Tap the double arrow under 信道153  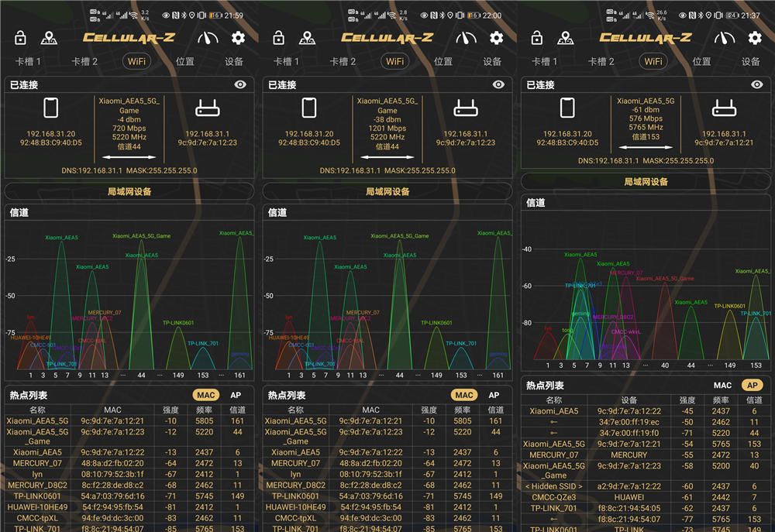click(x=646, y=147)
